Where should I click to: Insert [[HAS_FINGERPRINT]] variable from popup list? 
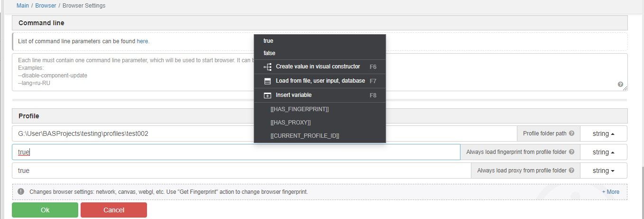(x=299, y=109)
